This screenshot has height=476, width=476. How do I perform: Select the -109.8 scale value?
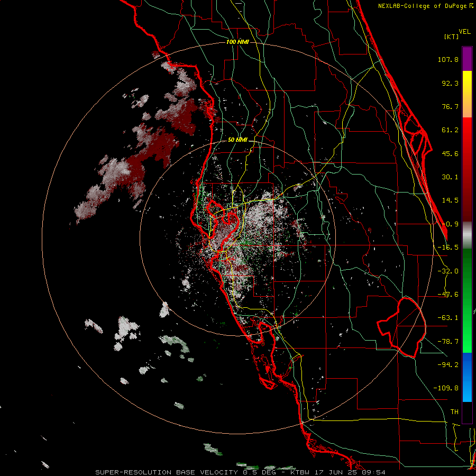(x=446, y=388)
